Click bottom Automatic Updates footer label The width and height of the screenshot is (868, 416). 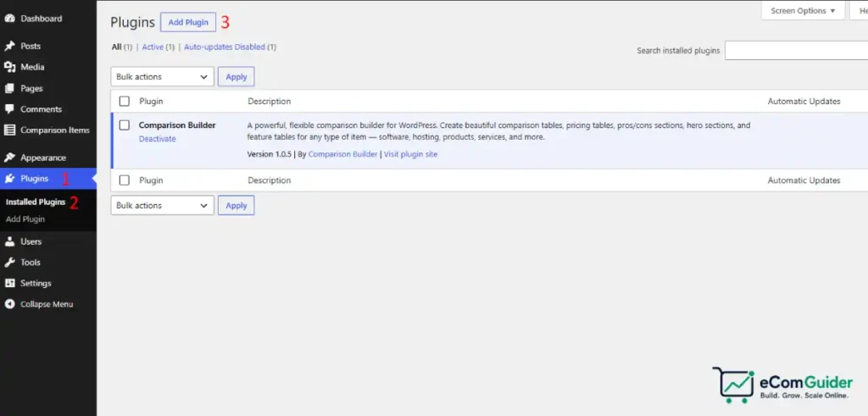pyautogui.click(x=804, y=180)
